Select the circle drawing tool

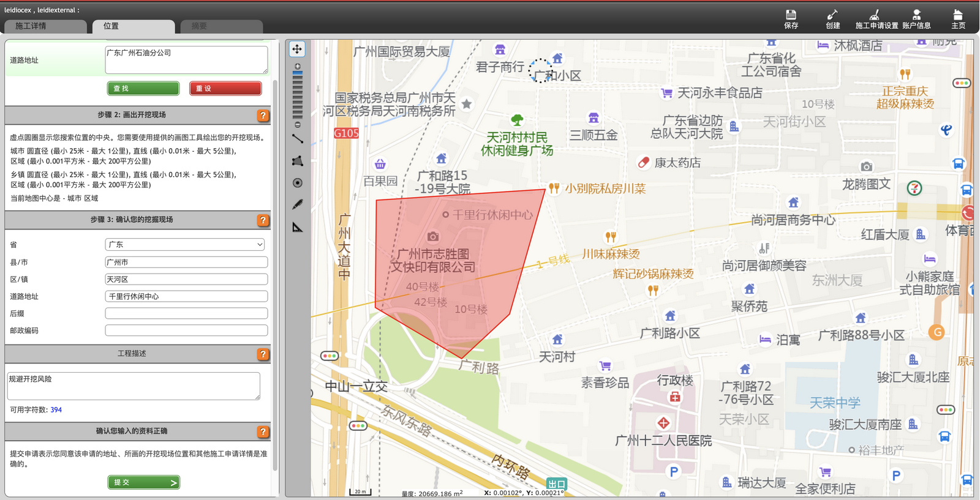[x=298, y=183]
